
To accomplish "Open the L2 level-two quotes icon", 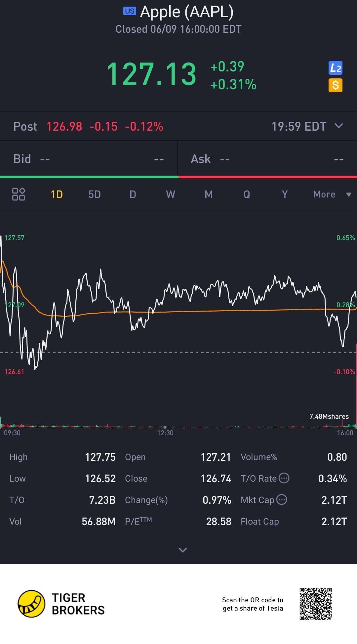I will pyautogui.click(x=336, y=68).
